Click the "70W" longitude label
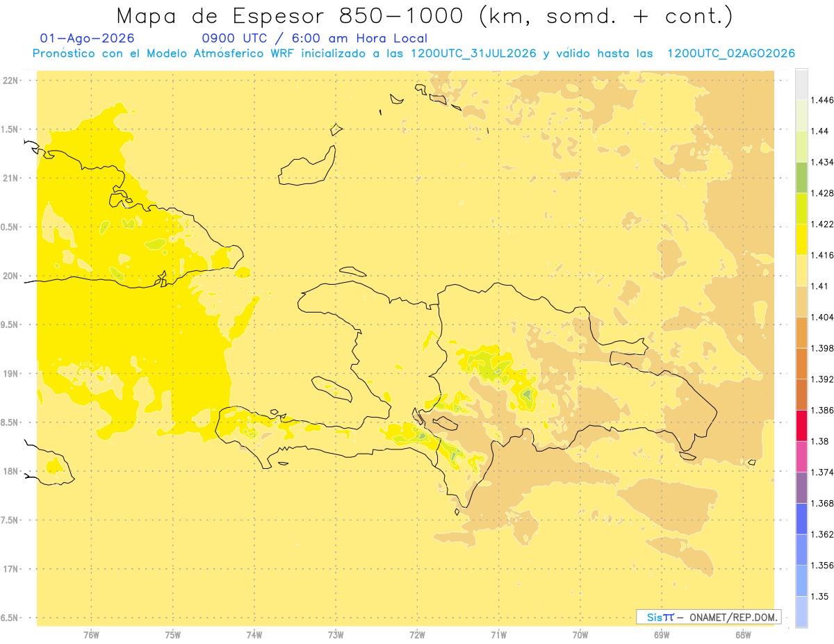The image size is (834, 644). (x=580, y=634)
